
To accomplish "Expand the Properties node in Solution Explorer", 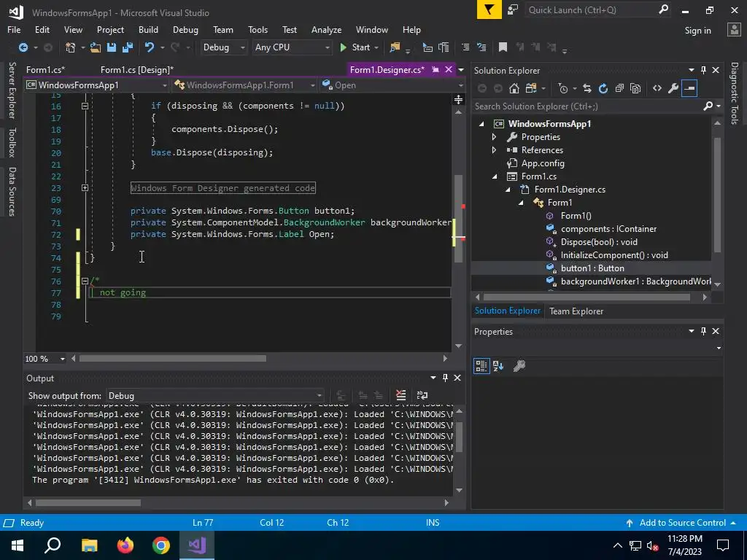I will point(494,137).
